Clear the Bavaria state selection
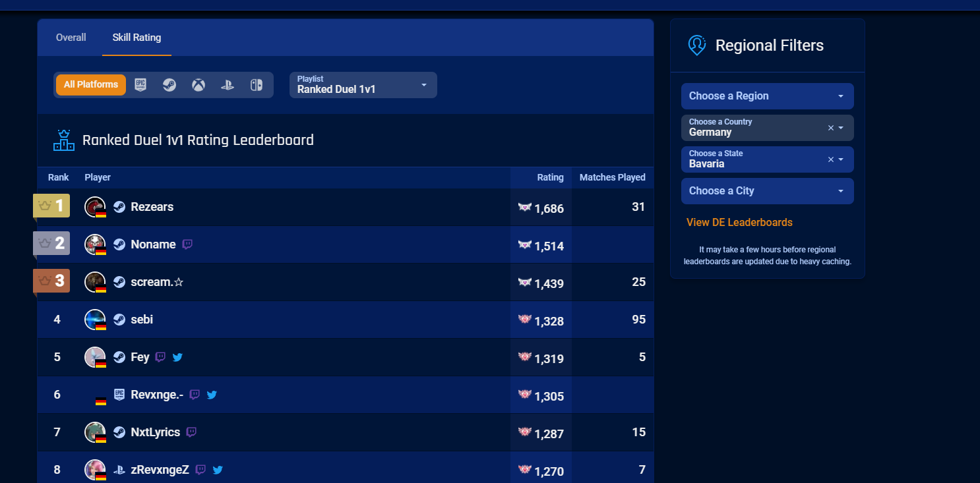The width and height of the screenshot is (980, 483). [831, 159]
